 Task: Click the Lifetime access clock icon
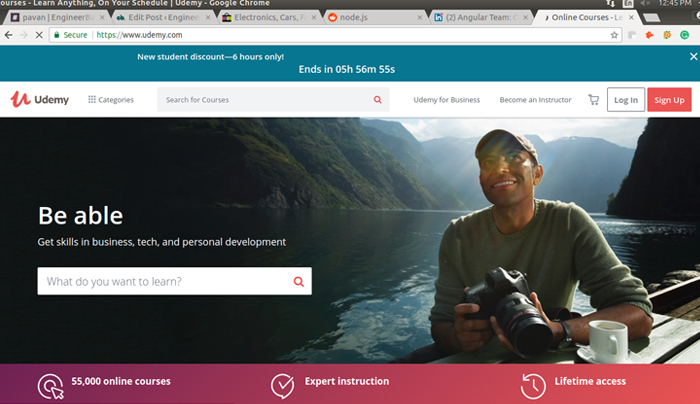point(533,386)
